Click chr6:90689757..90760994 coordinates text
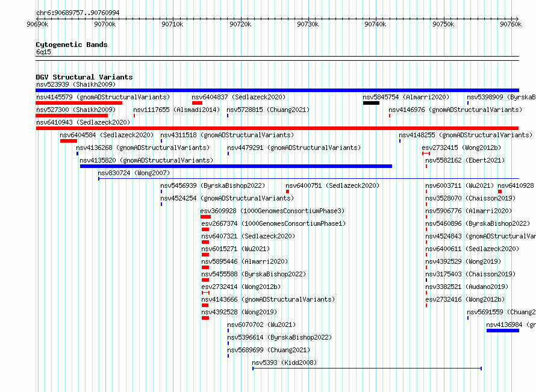536x392 pixels. [78, 13]
